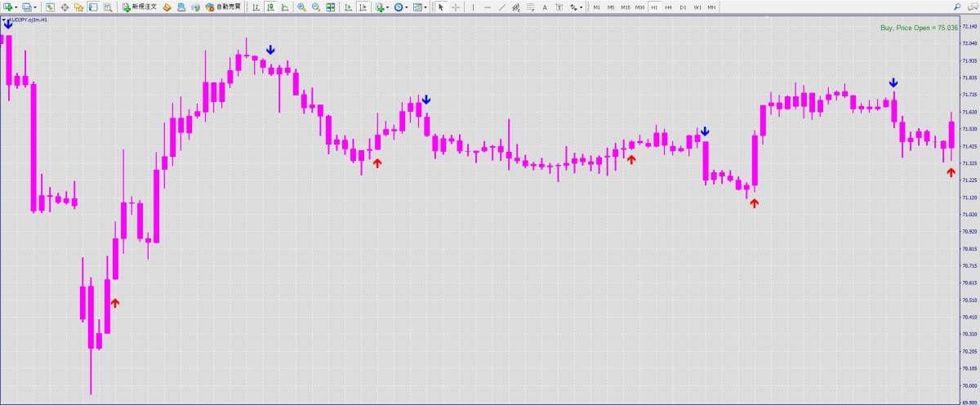The width and height of the screenshot is (980, 405).
Task: Open the Navigator panel
Action: 78,7
